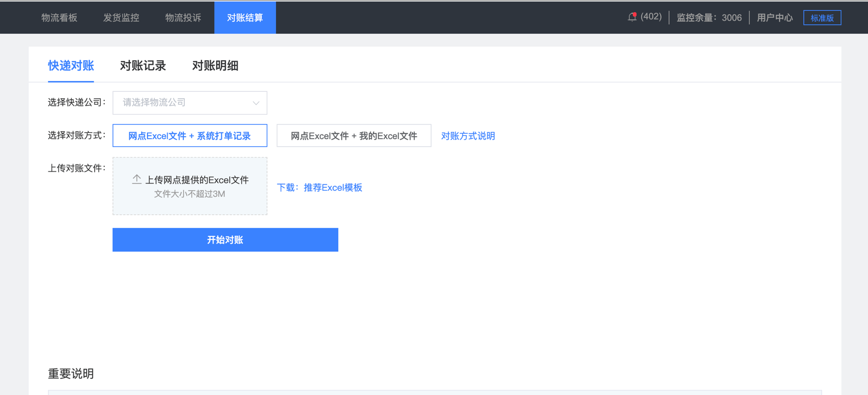The image size is (868, 395).
Task: Open the 对账方式说明 link
Action: point(468,136)
